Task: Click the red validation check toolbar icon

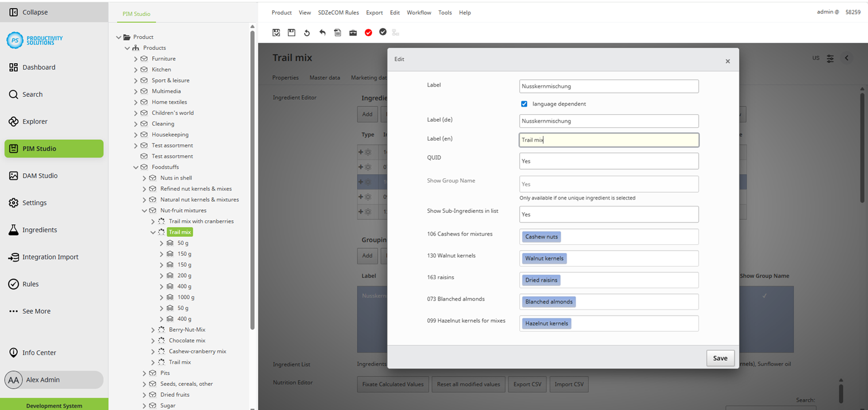Action: [x=368, y=33]
